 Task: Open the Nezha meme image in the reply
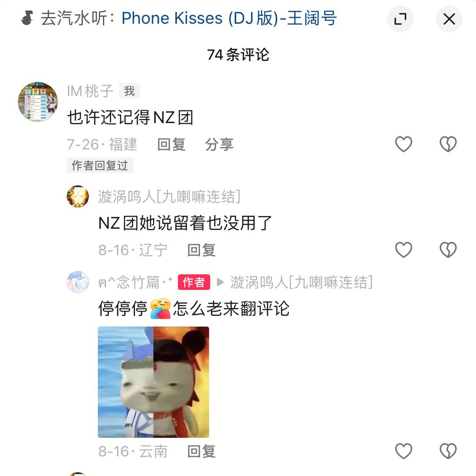(153, 382)
